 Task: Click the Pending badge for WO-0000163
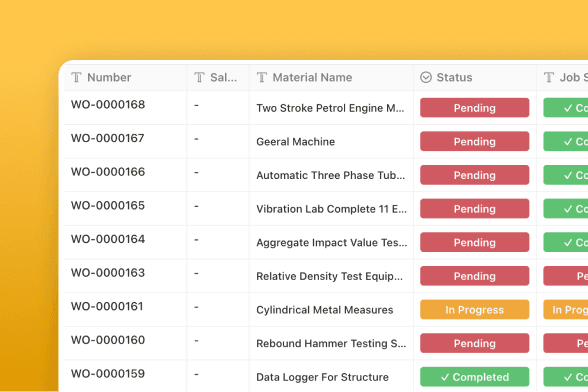click(474, 276)
